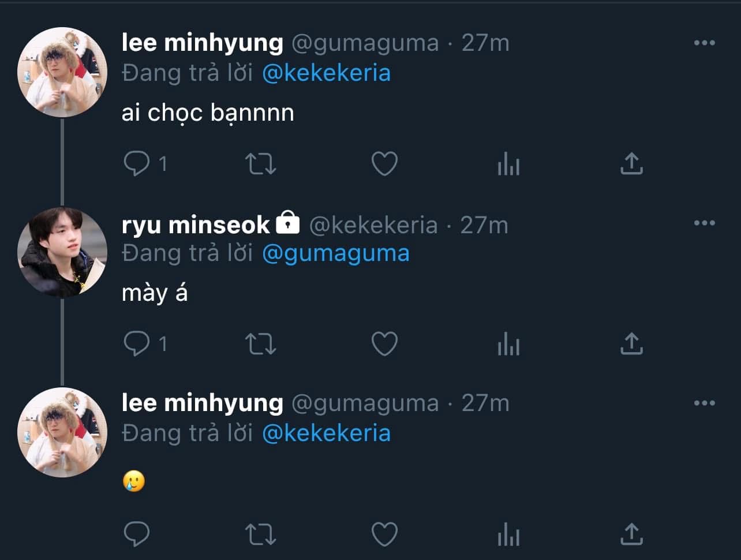741x560 pixels.
Task: Reply to the crying emoji tweet
Action: tap(137, 534)
